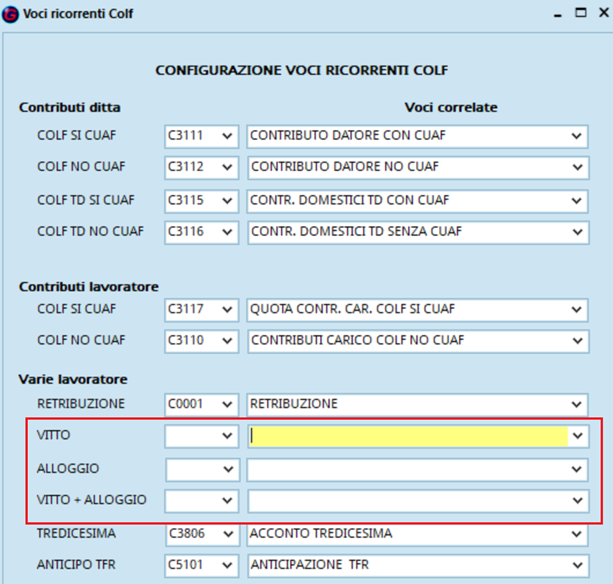Click the Contributi lavoratore section heading
The height and width of the screenshot is (584, 613).
[x=89, y=287]
